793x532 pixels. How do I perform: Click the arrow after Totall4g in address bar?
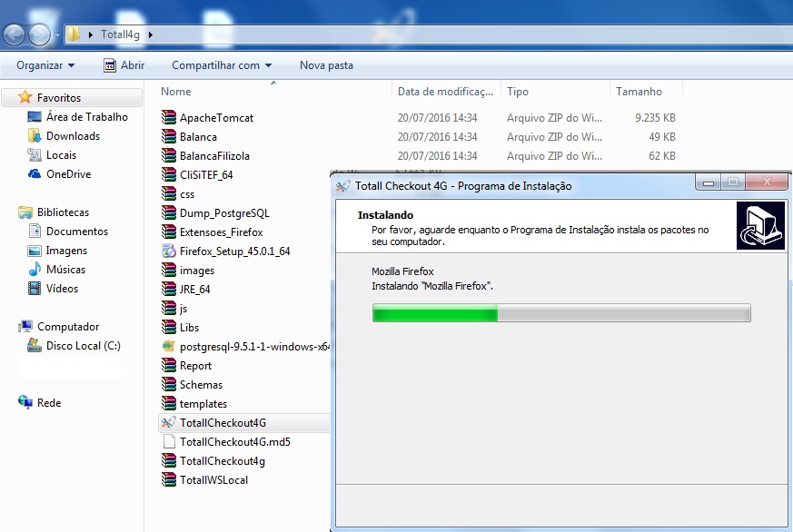pyautogui.click(x=150, y=35)
